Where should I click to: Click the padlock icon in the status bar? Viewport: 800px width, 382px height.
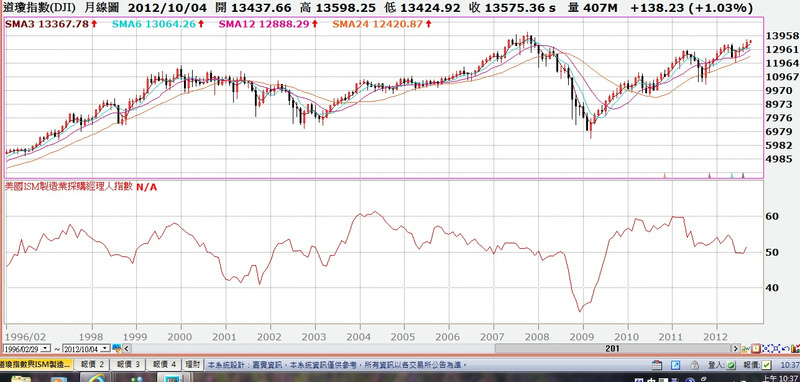[x=694, y=365]
